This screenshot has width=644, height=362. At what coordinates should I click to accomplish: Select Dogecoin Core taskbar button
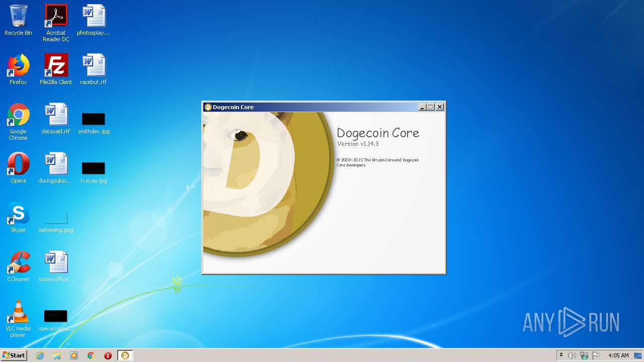click(x=125, y=355)
